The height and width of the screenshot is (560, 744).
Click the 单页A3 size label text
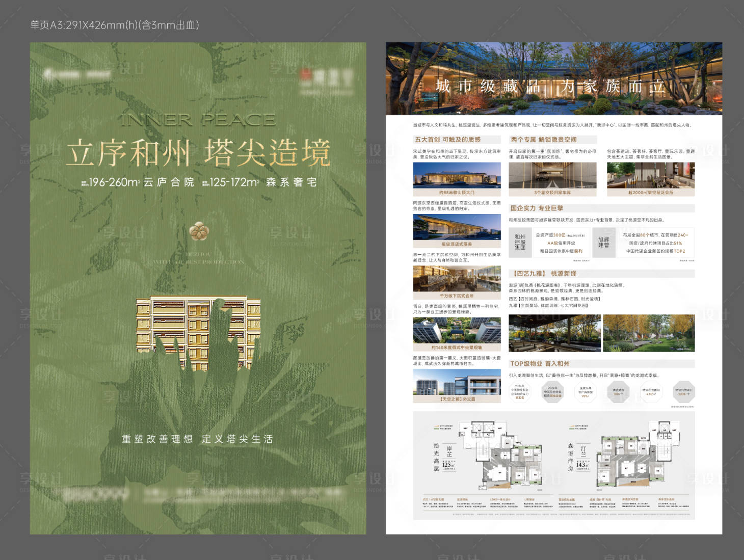click(115, 25)
